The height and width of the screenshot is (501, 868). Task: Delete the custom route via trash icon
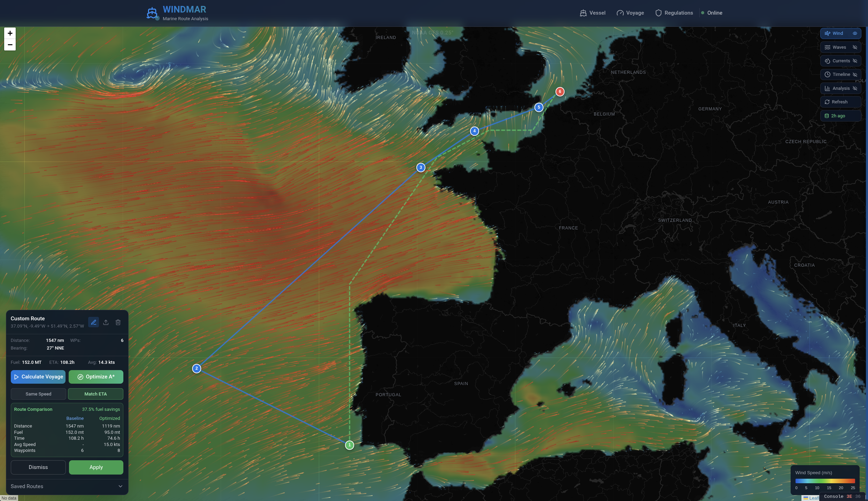tap(118, 322)
